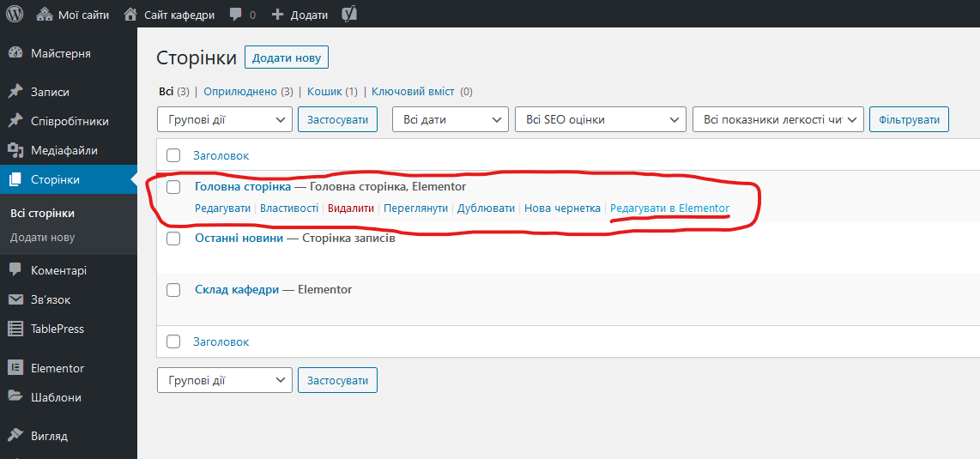Open the Всі показники легкості читання dropdown
The width and height of the screenshot is (980, 459).
(x=778, y=119)
